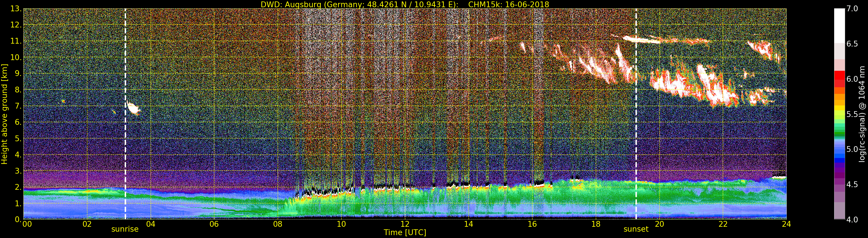868x238 pixels.
Task: Click the y-axis tick label '0.'
Action: [x=18, y=220]
